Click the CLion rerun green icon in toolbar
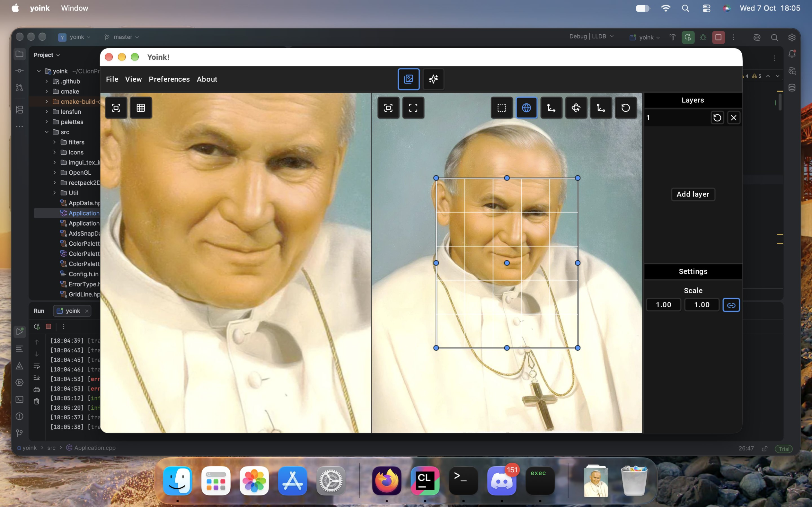The image size is (812, 507). point(688,37)
